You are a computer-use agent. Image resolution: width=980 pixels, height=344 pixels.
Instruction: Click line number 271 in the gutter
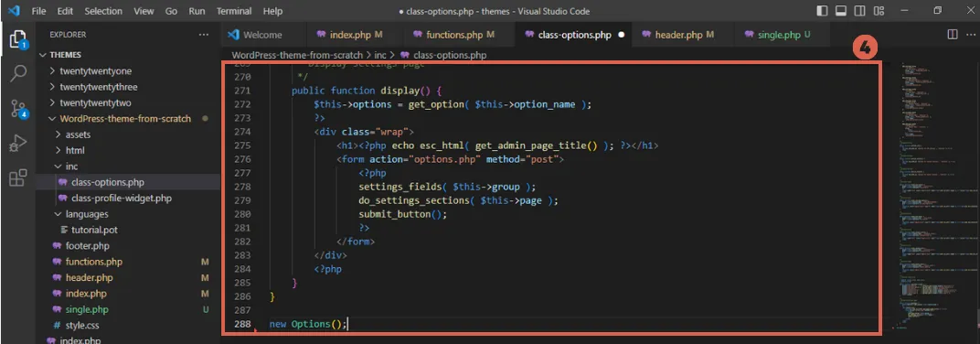(242, 91)
